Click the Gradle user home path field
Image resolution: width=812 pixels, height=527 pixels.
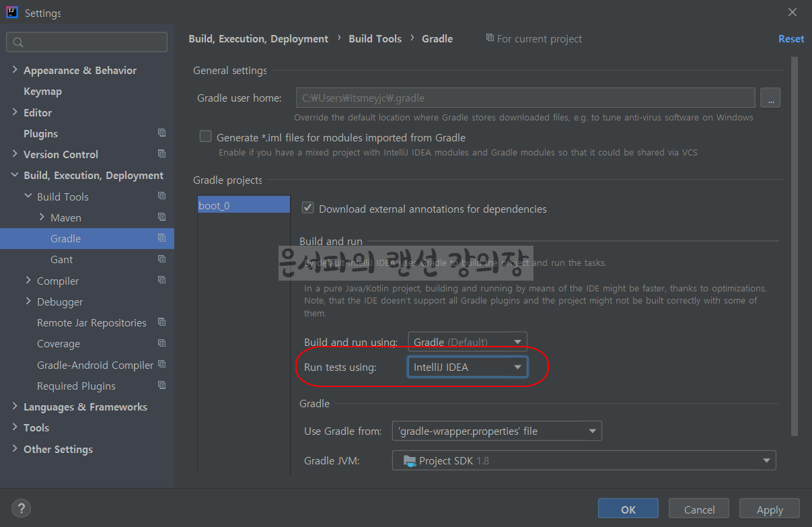click(525, 98)
